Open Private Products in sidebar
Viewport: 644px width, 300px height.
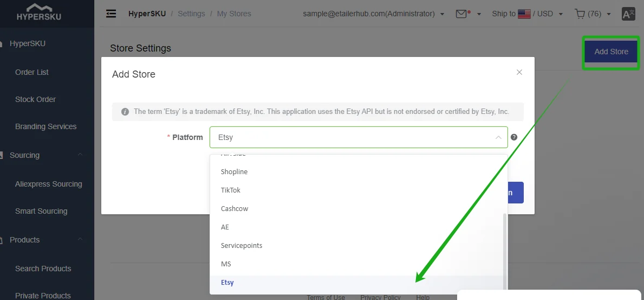(x=43, y=296)
